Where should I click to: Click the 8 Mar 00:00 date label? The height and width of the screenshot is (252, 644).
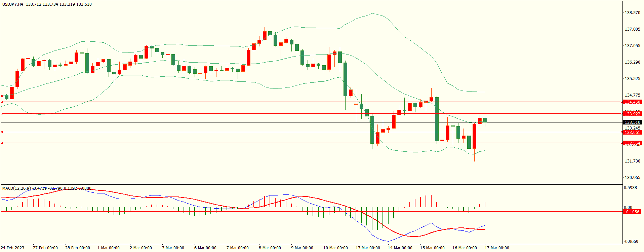[x=270, y=248]
